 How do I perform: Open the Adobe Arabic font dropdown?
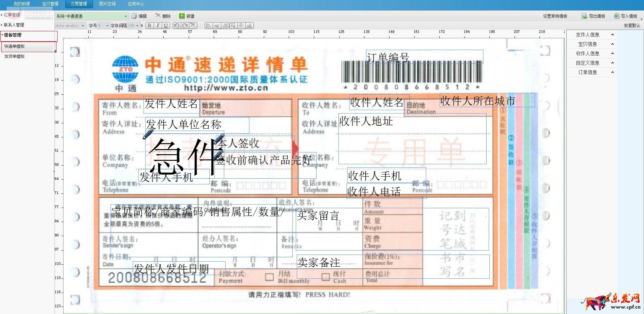(x=83, y=26)
